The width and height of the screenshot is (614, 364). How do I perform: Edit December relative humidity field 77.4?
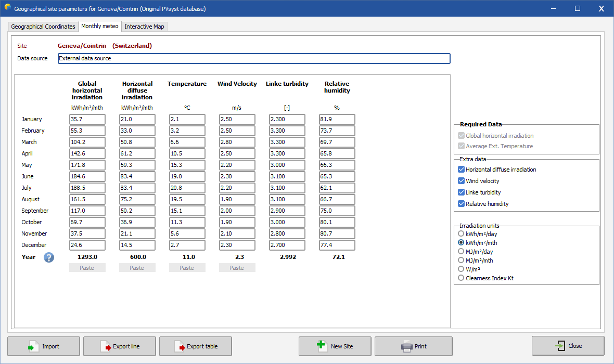[x=337, y=245]
